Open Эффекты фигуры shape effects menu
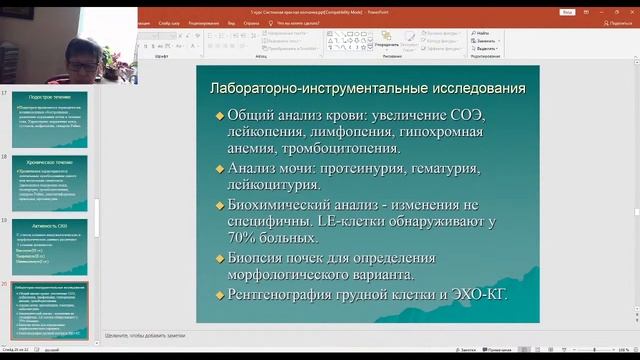This screenshot has height=360, width=640. tap(441, 49)
